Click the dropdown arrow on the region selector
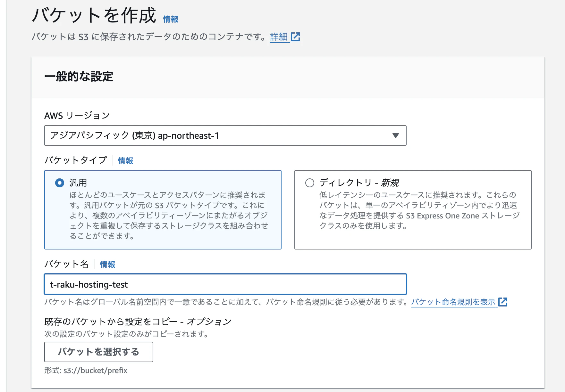Viewport: 565px width, 392px height. (396, 135)
